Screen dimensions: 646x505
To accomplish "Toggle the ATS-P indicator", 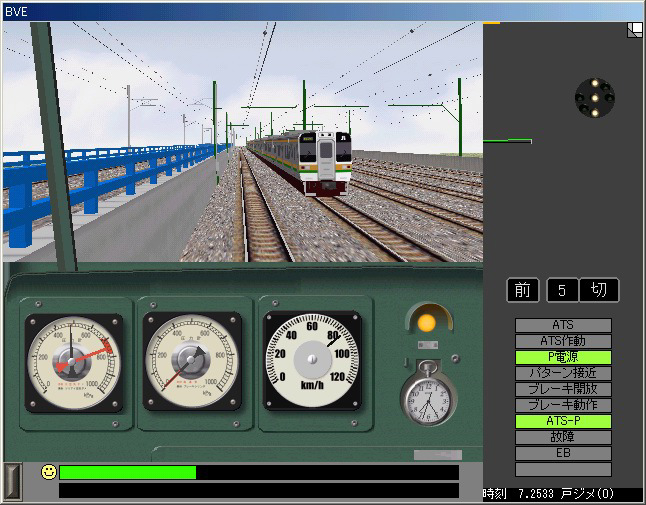I will coord(563,421).
